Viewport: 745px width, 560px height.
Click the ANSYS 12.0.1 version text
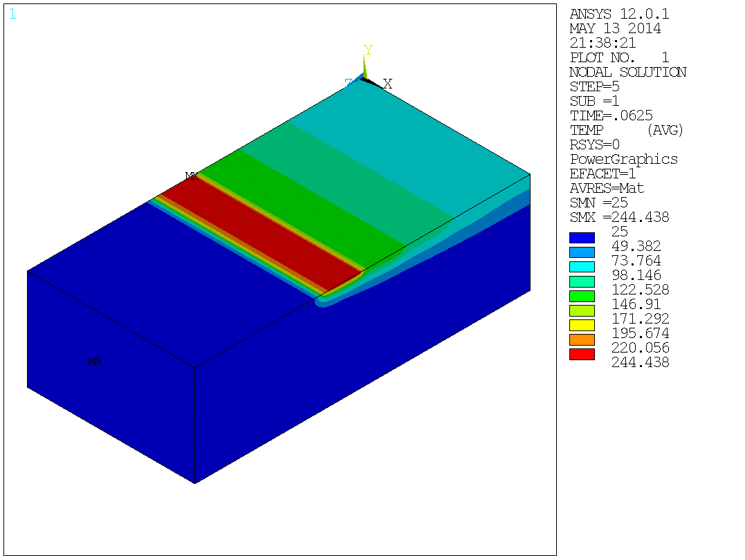619,15
